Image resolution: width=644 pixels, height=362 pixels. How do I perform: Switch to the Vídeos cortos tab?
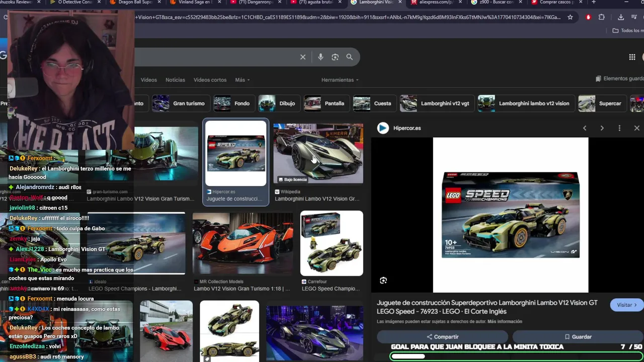210,80
